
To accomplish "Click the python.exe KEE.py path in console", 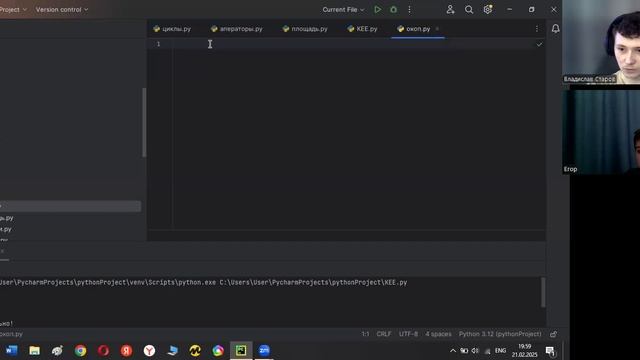I will [203, 282].
